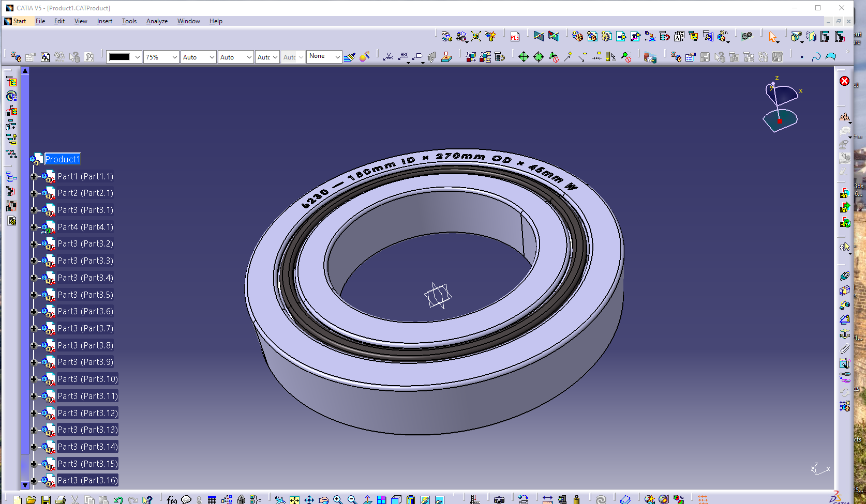The width and height of the screenshot is (866, 504).
Task: Click the Snap rotate-arrows icon
Action: pyautogui.click(x=539, y=57)
